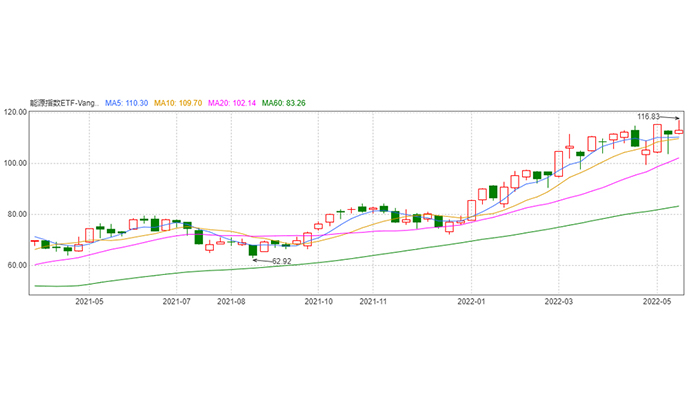Viewport: 690px width, 400px height.
Task: Select the 2021-10 date label
Action: [x=318, y=299]
